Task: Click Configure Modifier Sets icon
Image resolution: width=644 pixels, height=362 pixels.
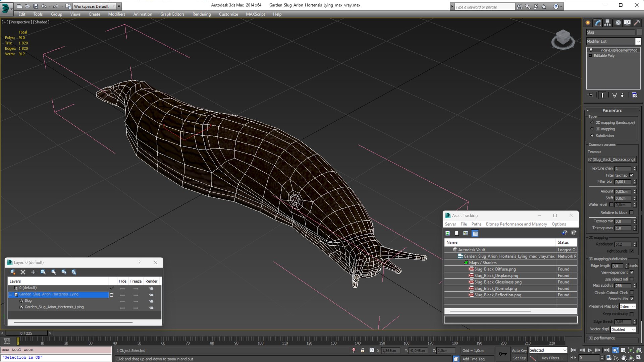Action: [x=634, y=95]
